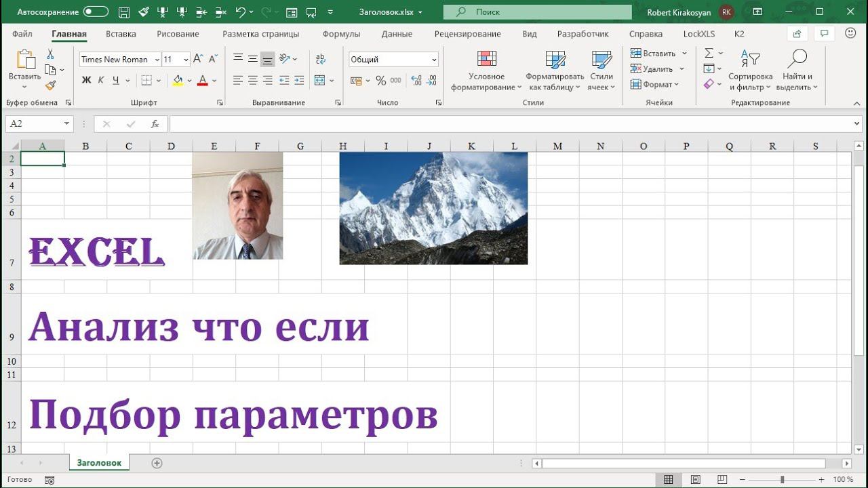The height and width of the screenshot is (488, 868).
Task: Open the Font dialog launcher in Шрифт group
Action: tap(220, 102)
